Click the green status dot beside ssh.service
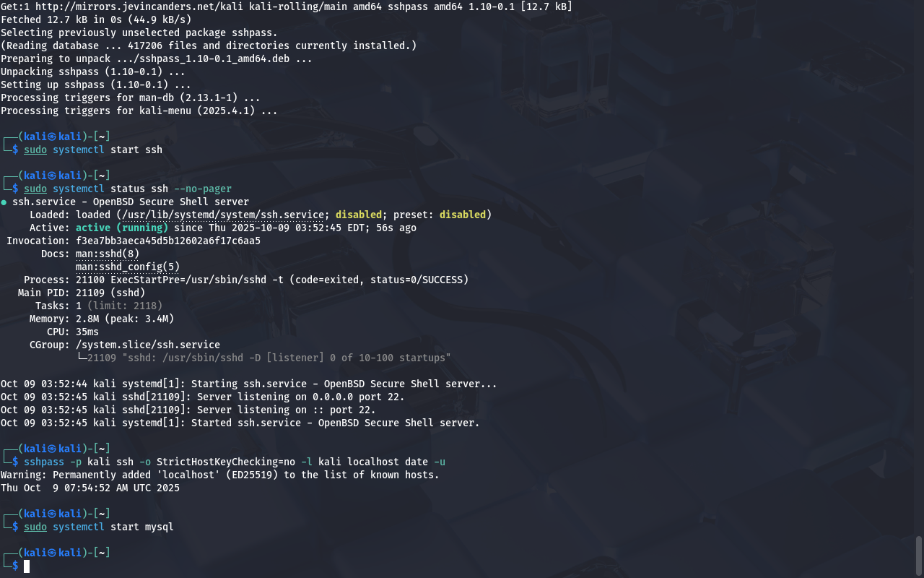Image resolution: width=924 pixels, height=578 pixels. 4,202
